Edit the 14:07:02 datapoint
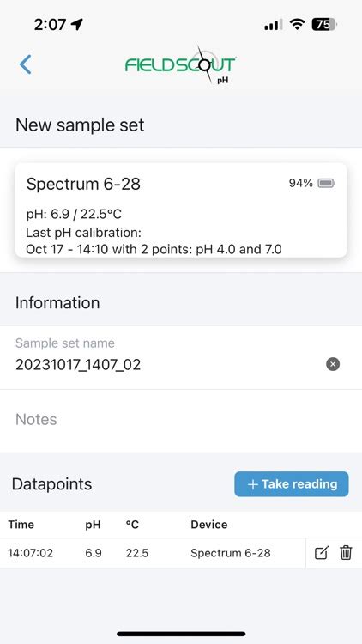362x644 pixels. pos(322,553)
